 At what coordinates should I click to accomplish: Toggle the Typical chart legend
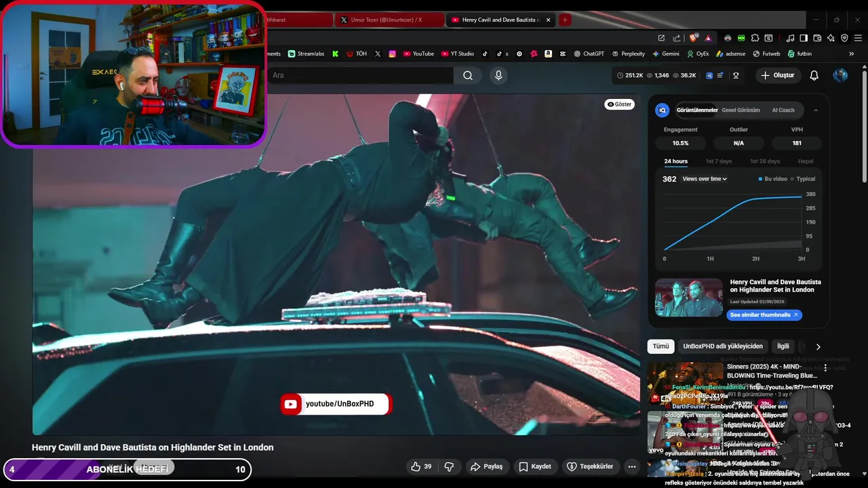pyautogui.click(x=803, y=179)
